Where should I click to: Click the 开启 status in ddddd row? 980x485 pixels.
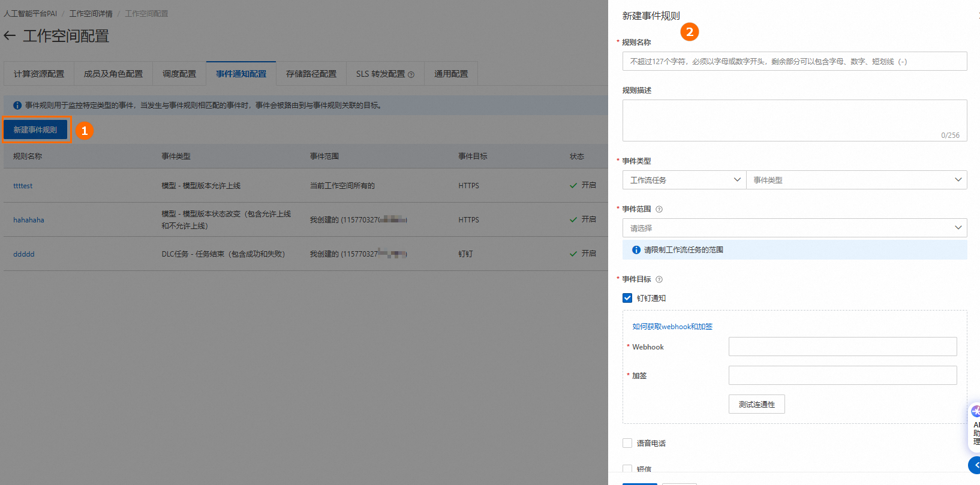coord(583,254)
